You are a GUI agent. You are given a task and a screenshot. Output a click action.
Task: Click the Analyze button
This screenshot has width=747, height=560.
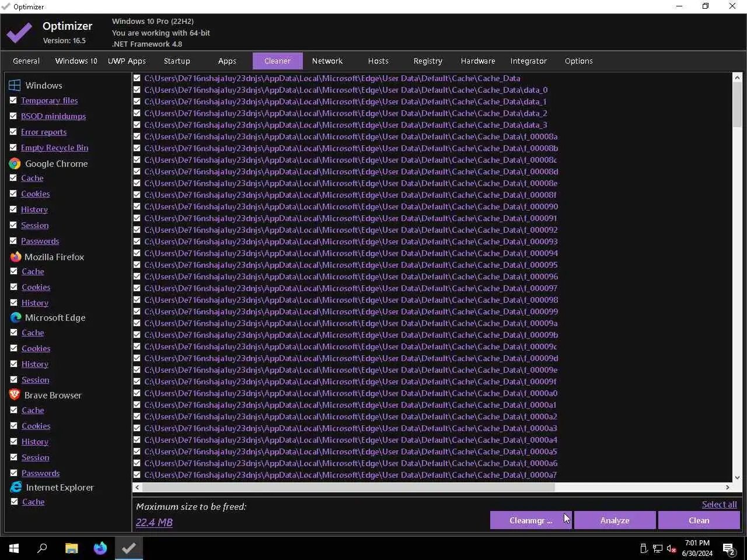[615, 520]
